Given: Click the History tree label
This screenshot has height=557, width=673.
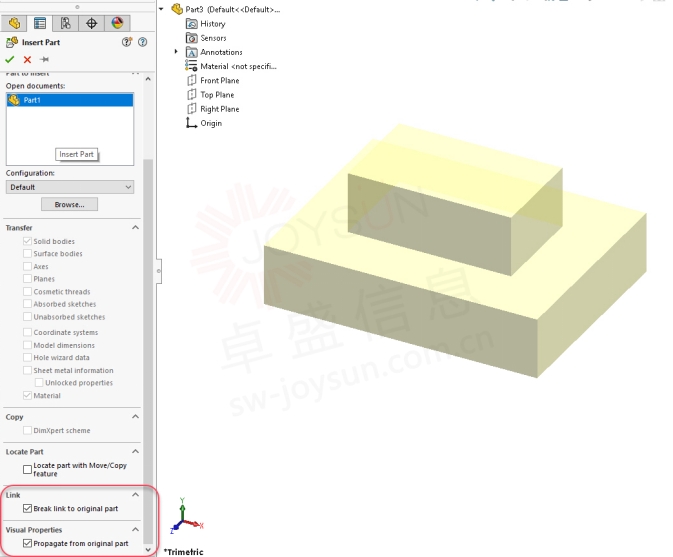Looking at the screenshot, I should click(x=212, y=24).
